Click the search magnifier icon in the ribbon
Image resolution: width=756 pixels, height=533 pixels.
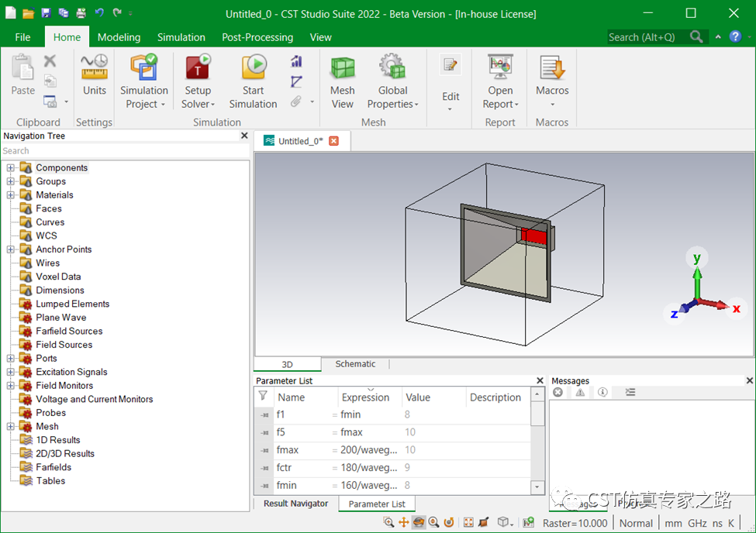(x=696, y=36)
